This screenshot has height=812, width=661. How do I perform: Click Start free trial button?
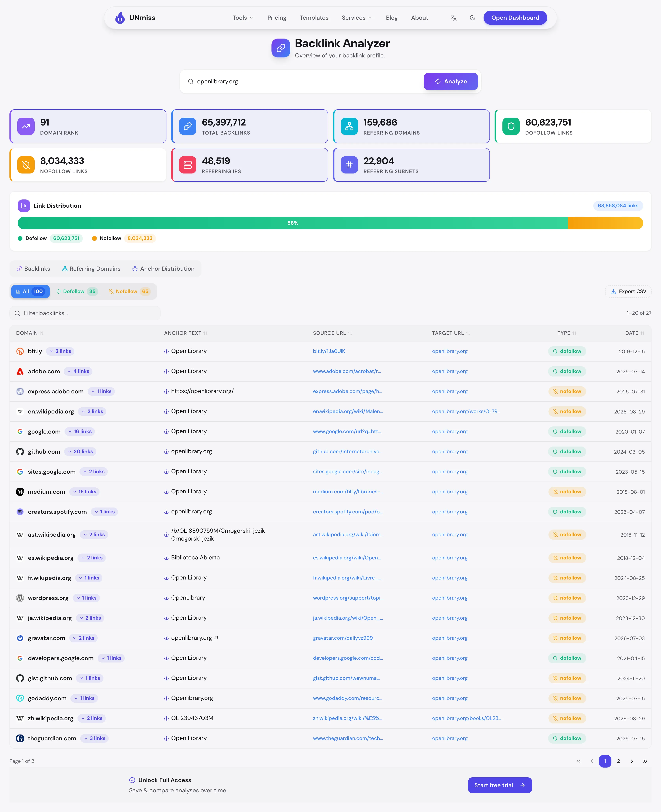coord(499,785)
